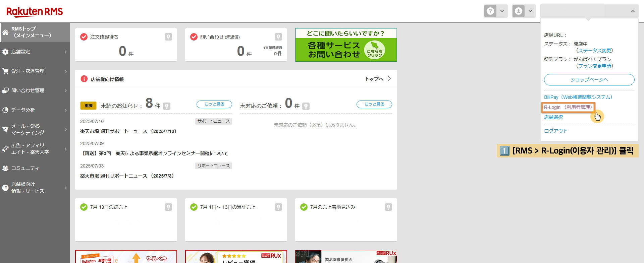Open the レビュー獲得 RUx star banner

click(236, 257)
